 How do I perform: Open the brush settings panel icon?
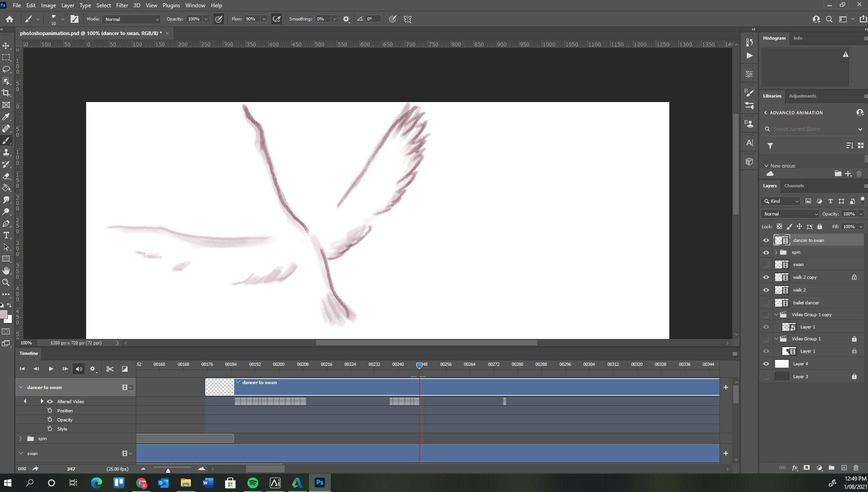(74, 19)
